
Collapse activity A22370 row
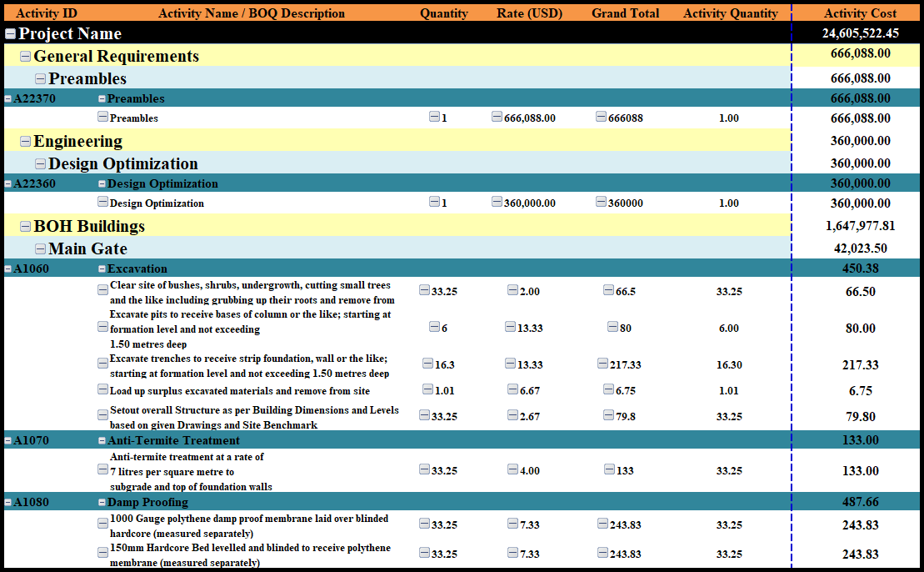(7, 99)
